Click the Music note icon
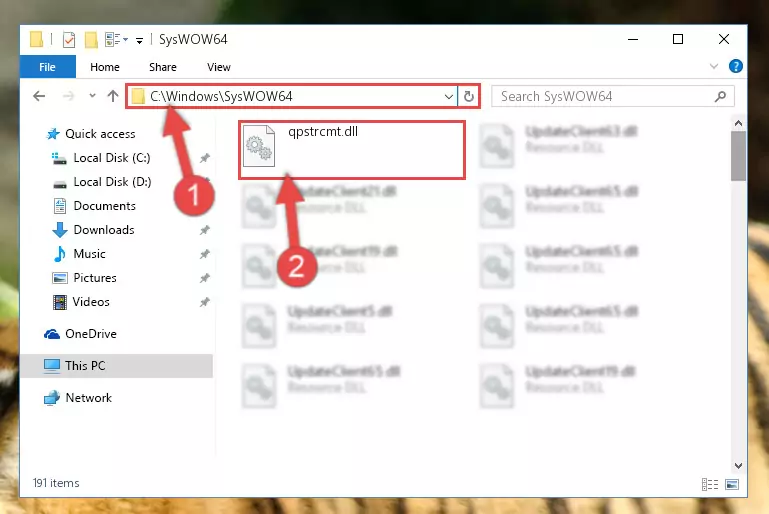769x514 pixels. [60, 254]
